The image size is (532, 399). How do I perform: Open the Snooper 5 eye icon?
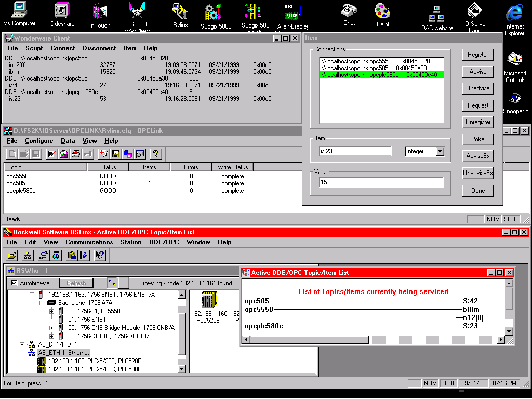coord(515,103)
